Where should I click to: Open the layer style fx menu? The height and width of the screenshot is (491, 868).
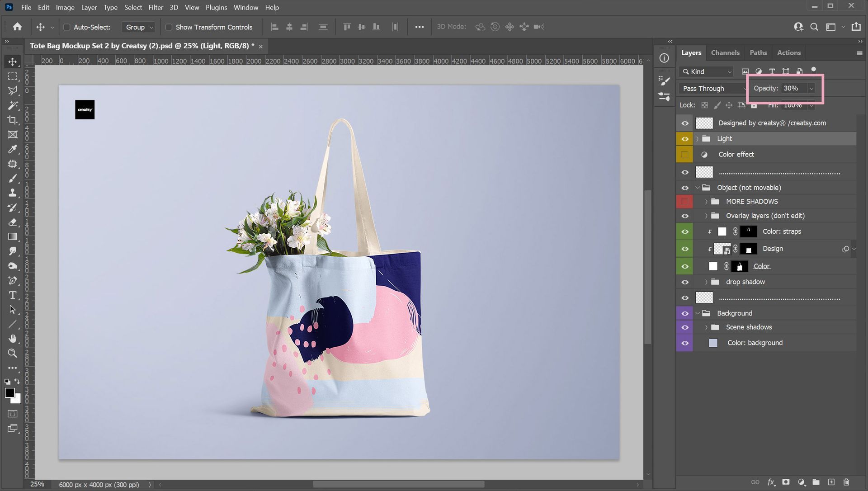[771, 482]
